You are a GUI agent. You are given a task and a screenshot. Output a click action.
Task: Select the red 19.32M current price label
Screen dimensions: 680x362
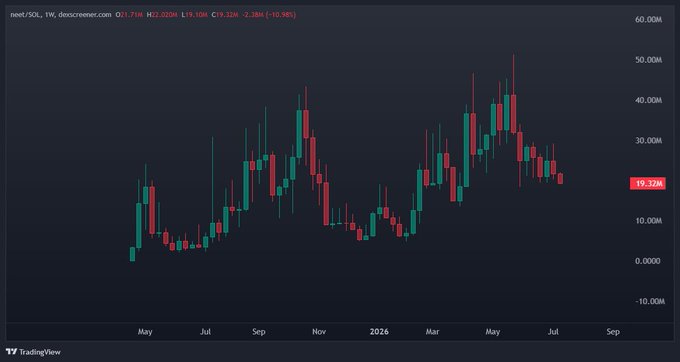pyautogui.click(x=647, y=184)
